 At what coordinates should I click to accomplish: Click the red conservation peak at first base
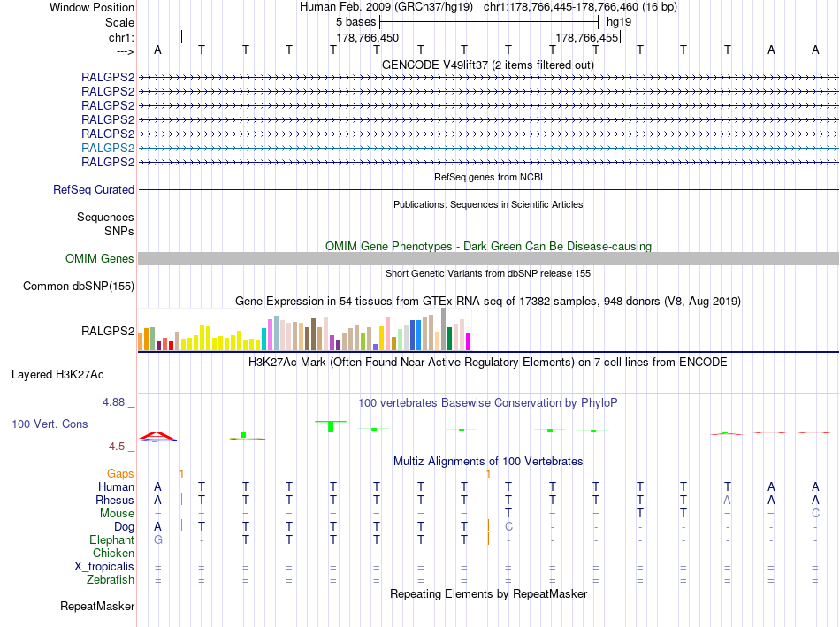tap(157, 434)
